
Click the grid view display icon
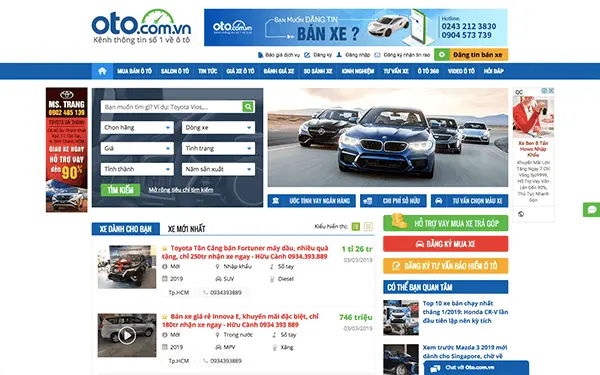[x=368, y=227]
